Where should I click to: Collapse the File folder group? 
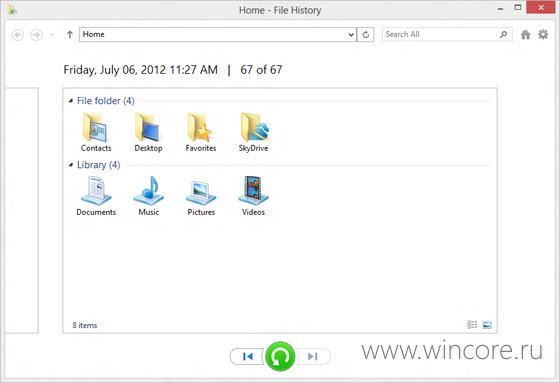[x=71, y=101]
